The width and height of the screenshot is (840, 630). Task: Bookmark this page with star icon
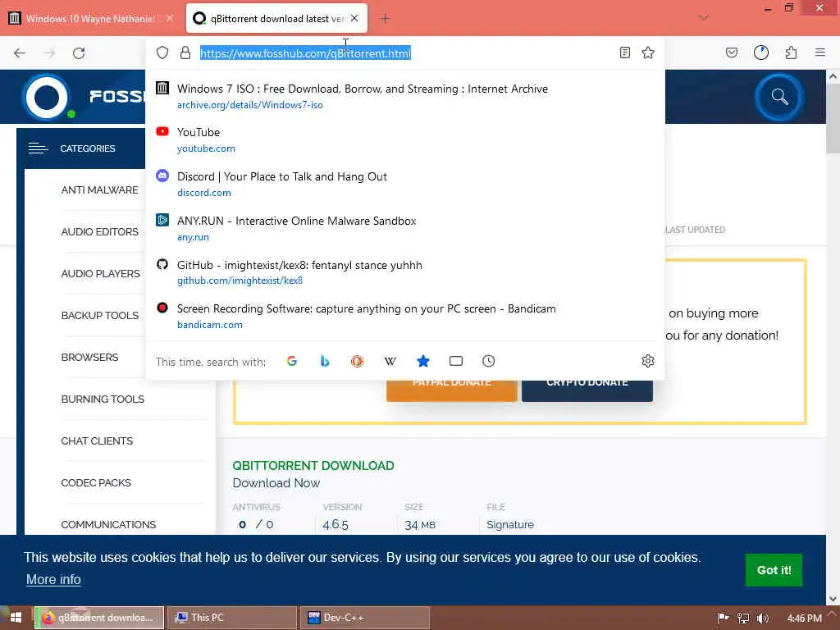pyautogui.click(x=648, y=52)
